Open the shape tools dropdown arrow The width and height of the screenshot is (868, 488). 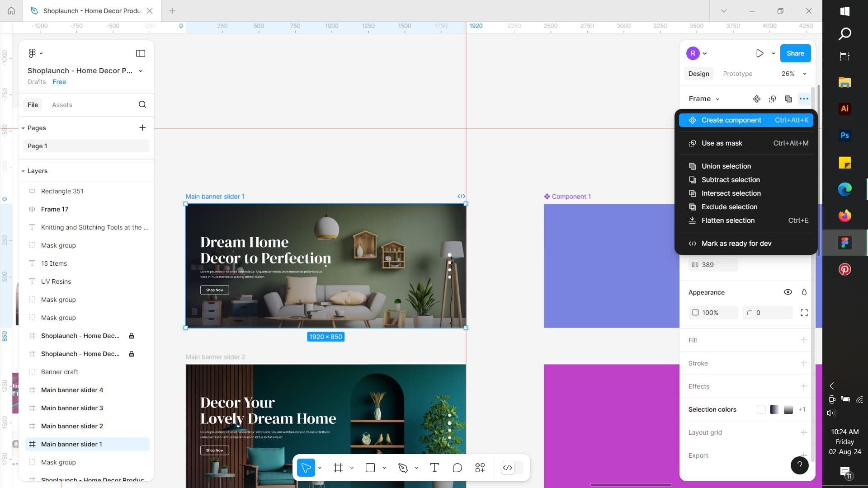click(x=384, y=468)
